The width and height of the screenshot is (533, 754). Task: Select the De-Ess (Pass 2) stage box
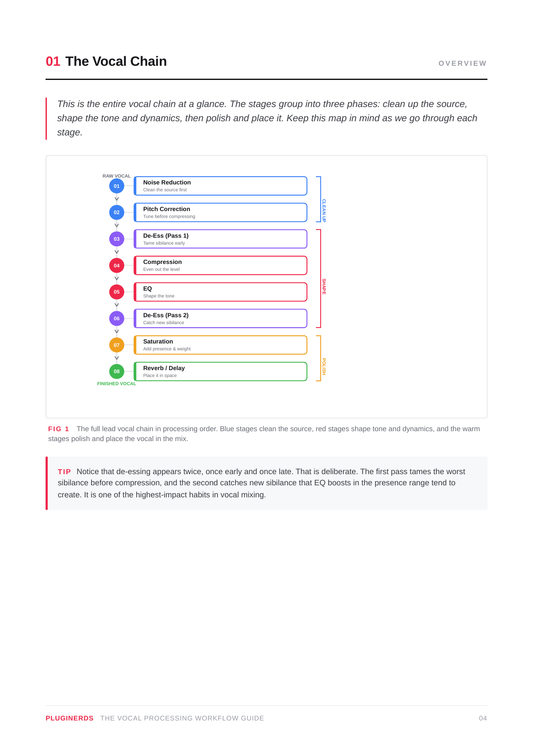coord(220,318)
